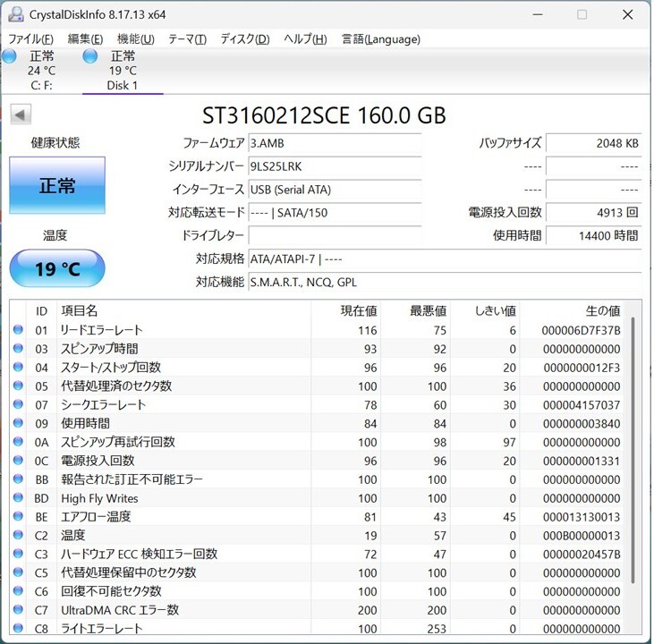This screenshot has height=644, width=654.
Task: Click status dot of row C3 ハードウェア ECC
Action: (18, 554)
